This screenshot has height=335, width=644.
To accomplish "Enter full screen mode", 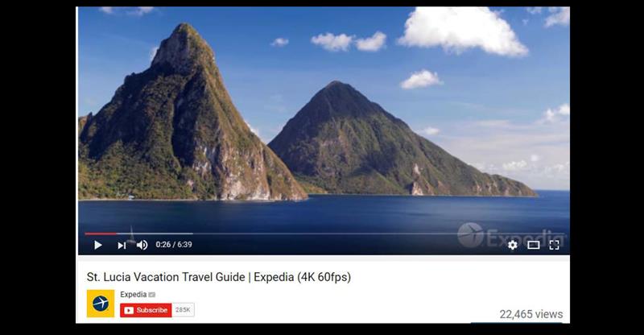I will [555, 245].
